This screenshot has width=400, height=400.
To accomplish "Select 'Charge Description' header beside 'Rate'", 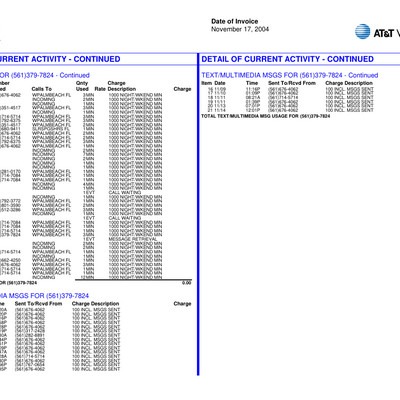I will pos(122,86).
